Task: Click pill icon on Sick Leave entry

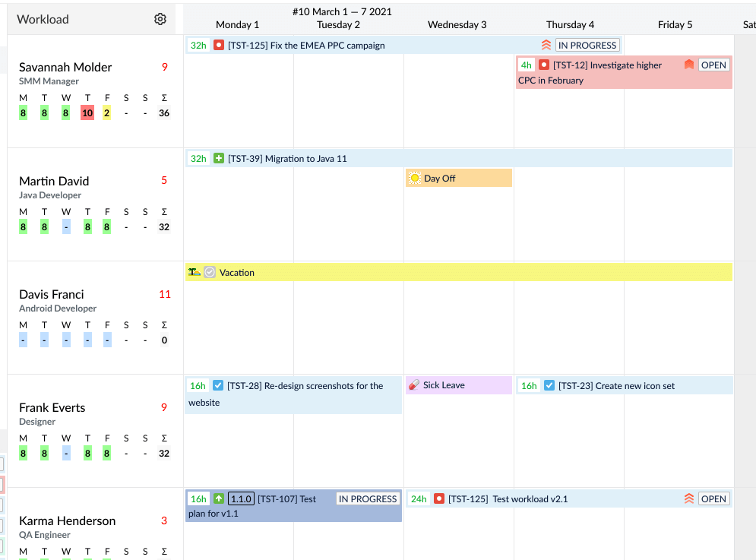Action: click(413, 385)
